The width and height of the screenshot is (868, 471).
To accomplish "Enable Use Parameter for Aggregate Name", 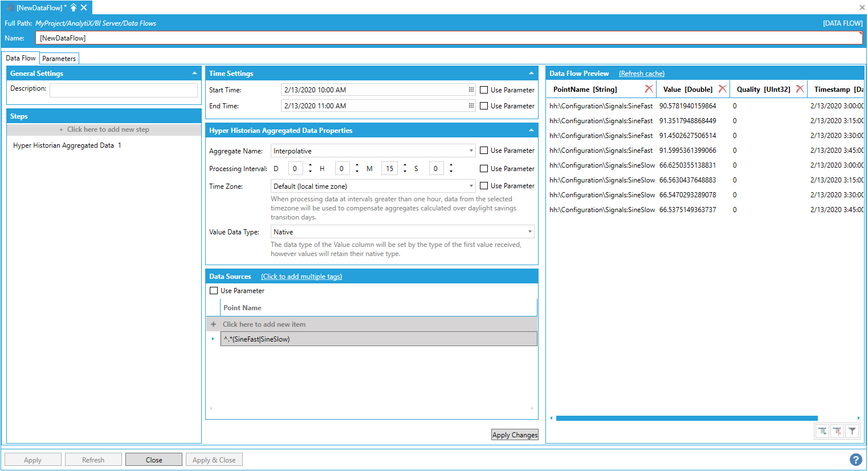I will (484, 151).
